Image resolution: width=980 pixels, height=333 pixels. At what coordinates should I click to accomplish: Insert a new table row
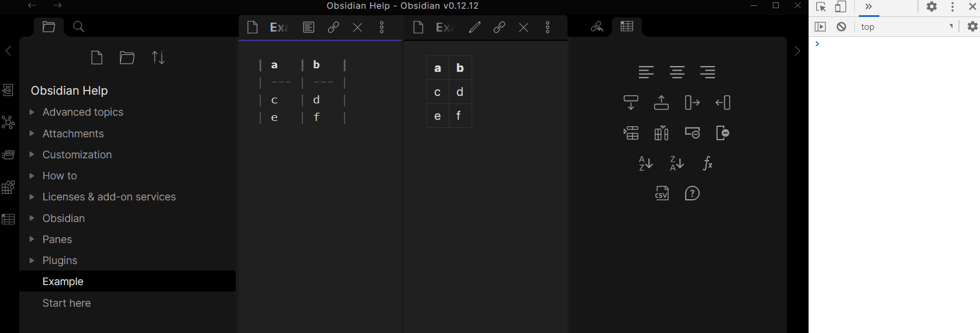tap(631, 133)
